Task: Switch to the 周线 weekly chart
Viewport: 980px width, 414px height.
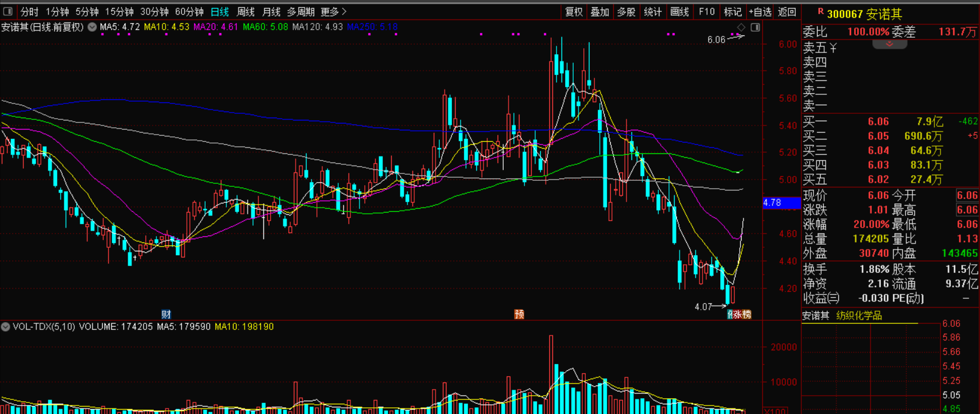Action: coord(246,12)
